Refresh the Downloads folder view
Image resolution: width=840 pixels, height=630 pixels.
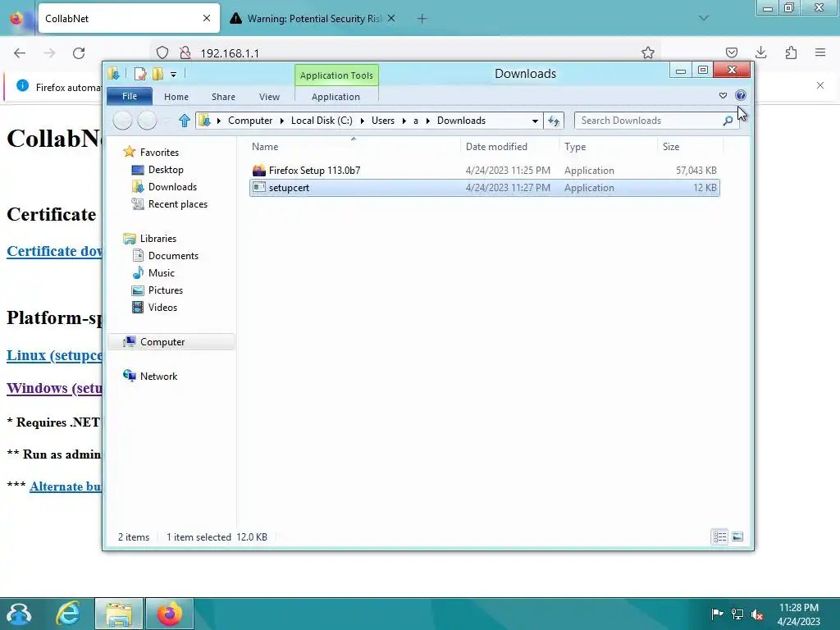pyautogui.click(x=554, y=121)
